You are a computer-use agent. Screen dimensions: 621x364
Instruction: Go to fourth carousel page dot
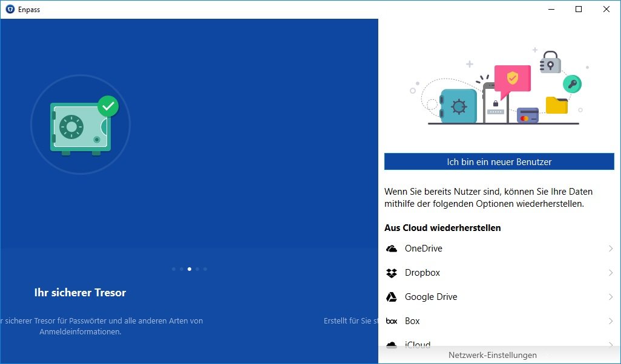click(197, 269)
